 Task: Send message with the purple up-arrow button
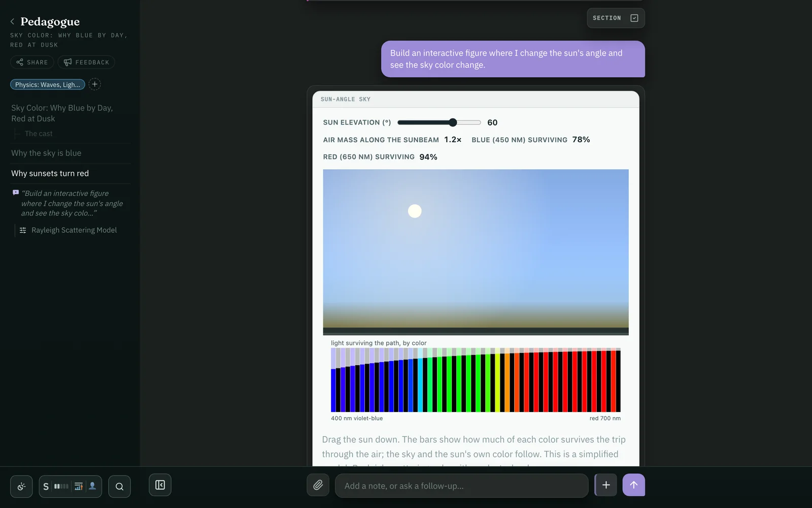click(x=634, y=485)
